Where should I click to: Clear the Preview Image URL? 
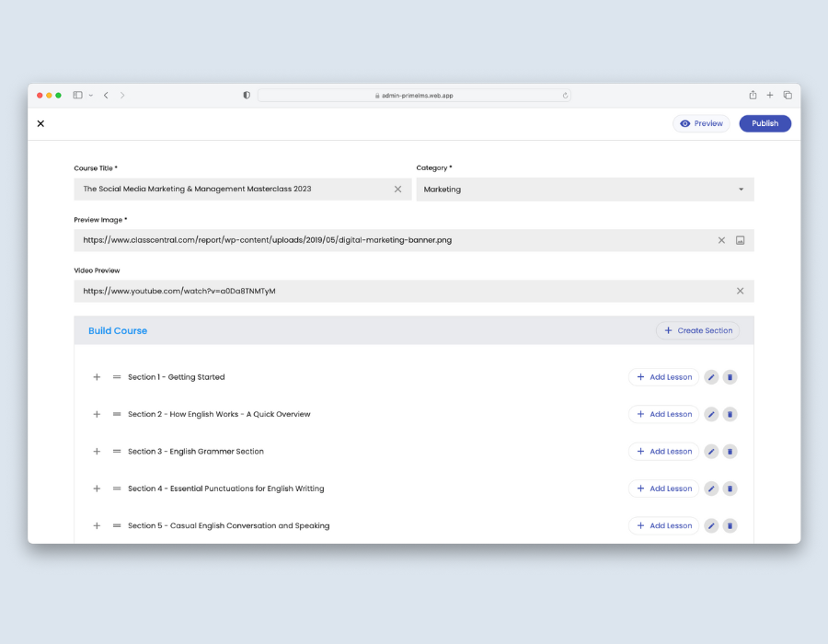click(x=721, y=240)
